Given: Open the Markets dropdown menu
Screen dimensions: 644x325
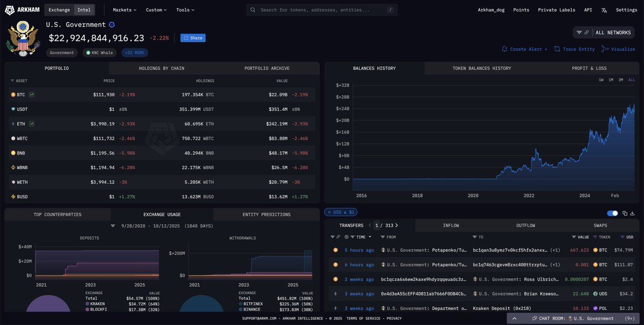Looking at the screenshot, I should pos(125,10).
